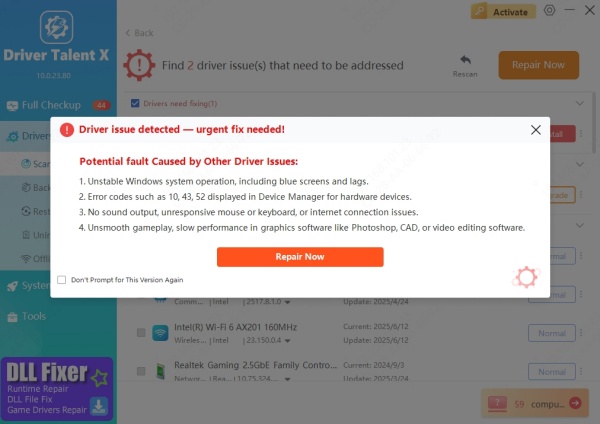Close the driver issue dialog with X
The width and height of the screenshot is (600, 424).
coord(536,130)
